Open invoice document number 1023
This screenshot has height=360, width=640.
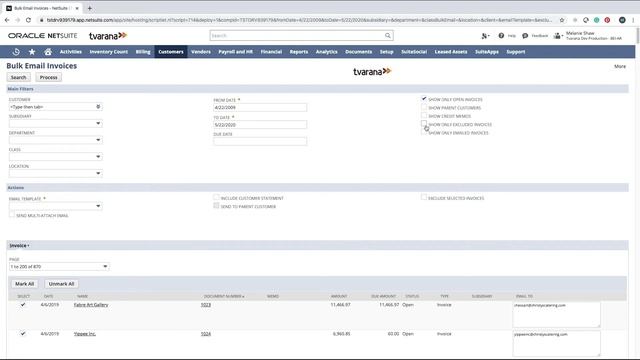[x=206, y=304]
